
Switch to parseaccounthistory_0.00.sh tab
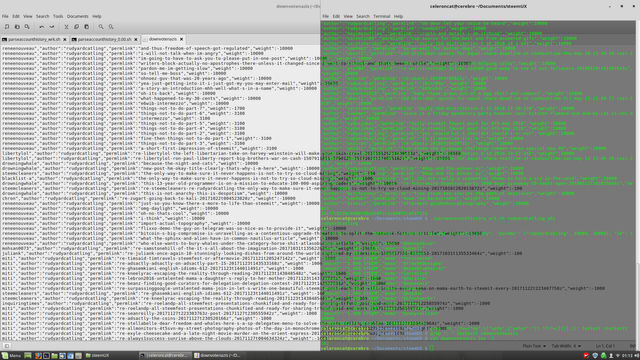click(104, 40)
